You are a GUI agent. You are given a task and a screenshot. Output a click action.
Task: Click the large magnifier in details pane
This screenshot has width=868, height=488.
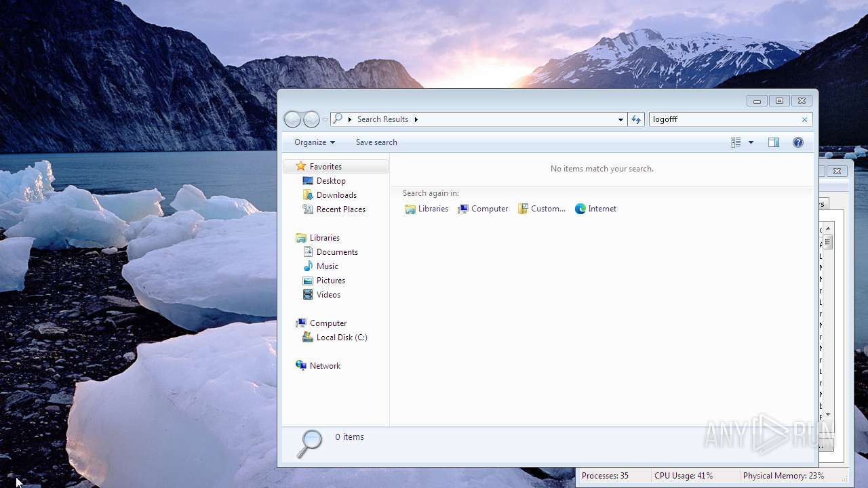[309, 445]
